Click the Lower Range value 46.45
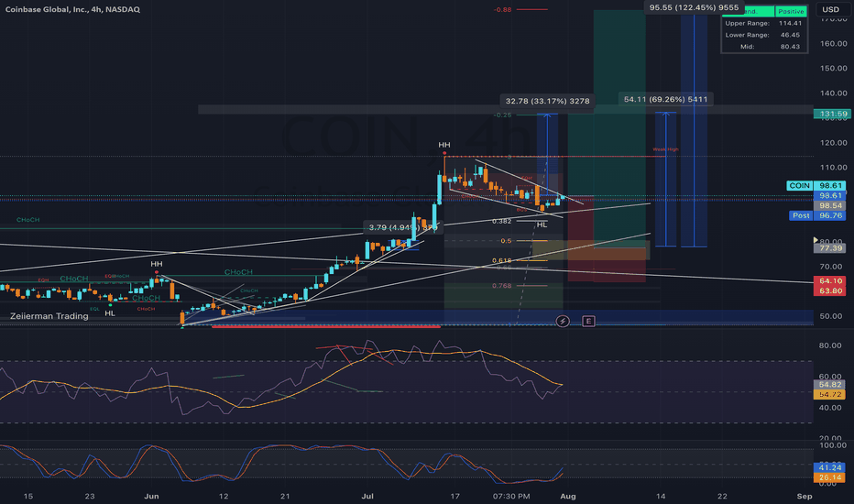 click(x=790, y=35)
